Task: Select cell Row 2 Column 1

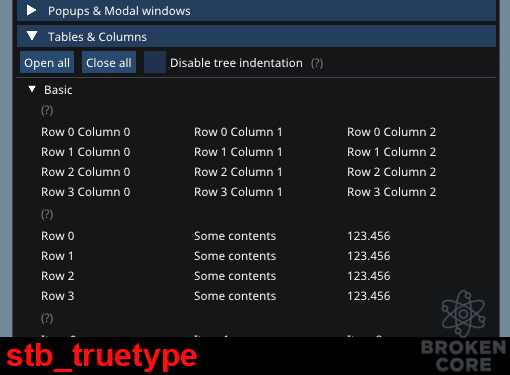Action: [x=238, y=172]
